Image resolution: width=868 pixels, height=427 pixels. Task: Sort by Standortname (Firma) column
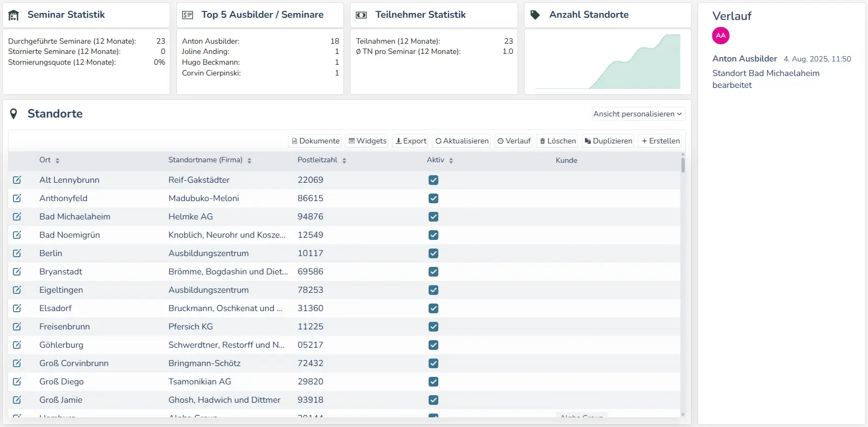210,160
